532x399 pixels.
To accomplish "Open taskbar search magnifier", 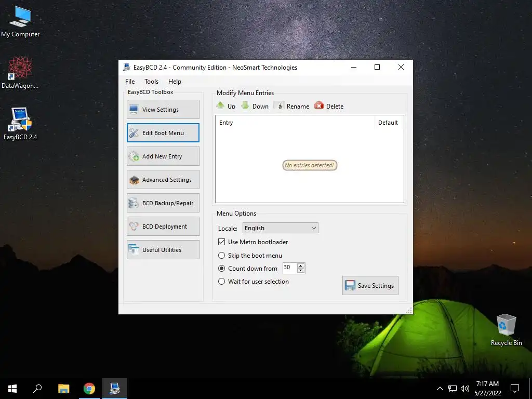I will pos(37,389).
